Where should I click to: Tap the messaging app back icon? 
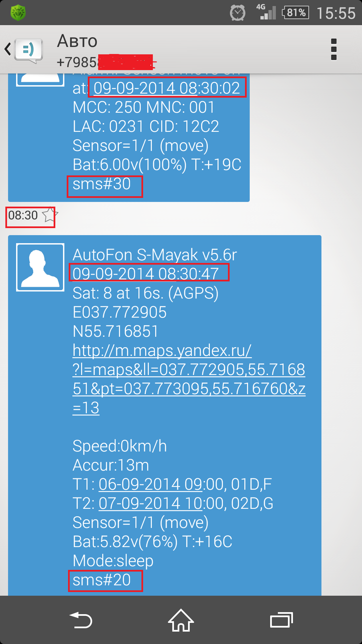coord(23,50)
